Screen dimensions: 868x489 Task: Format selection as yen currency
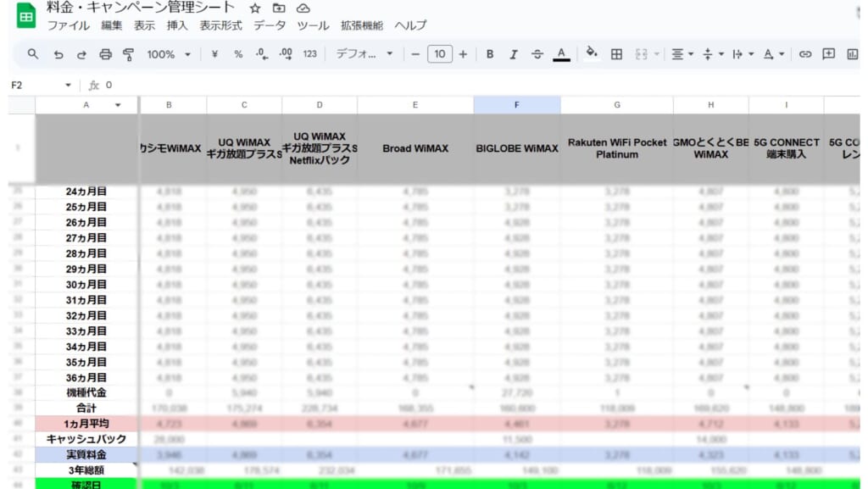(214, 54)
